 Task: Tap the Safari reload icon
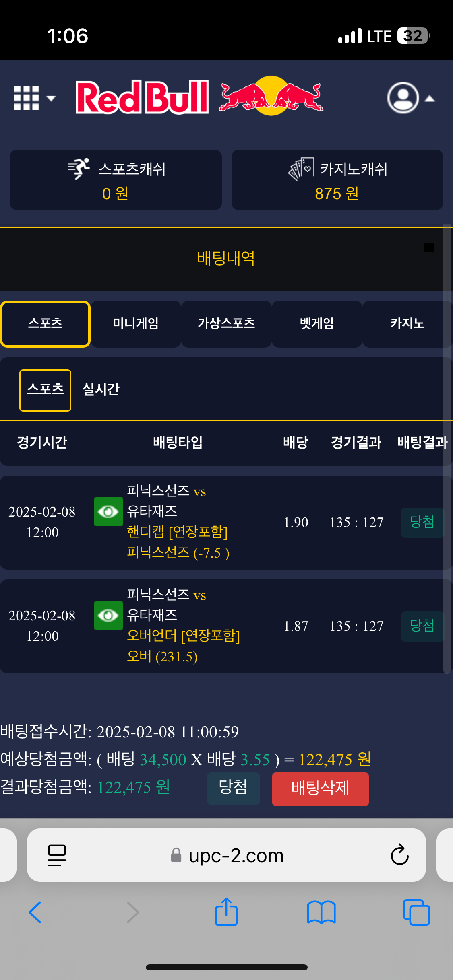(x=399, y=855)
